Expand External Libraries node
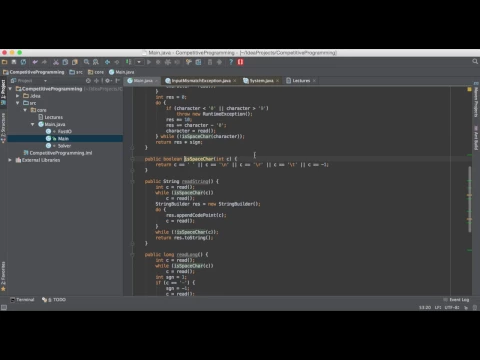The height and width of the screenshot is (360, 480). pyautogui.click(x=10, y=160)
